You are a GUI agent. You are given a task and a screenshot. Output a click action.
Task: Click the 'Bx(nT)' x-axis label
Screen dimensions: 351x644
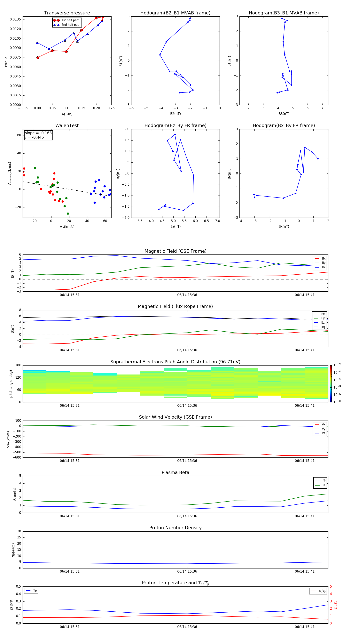(284, 227)
